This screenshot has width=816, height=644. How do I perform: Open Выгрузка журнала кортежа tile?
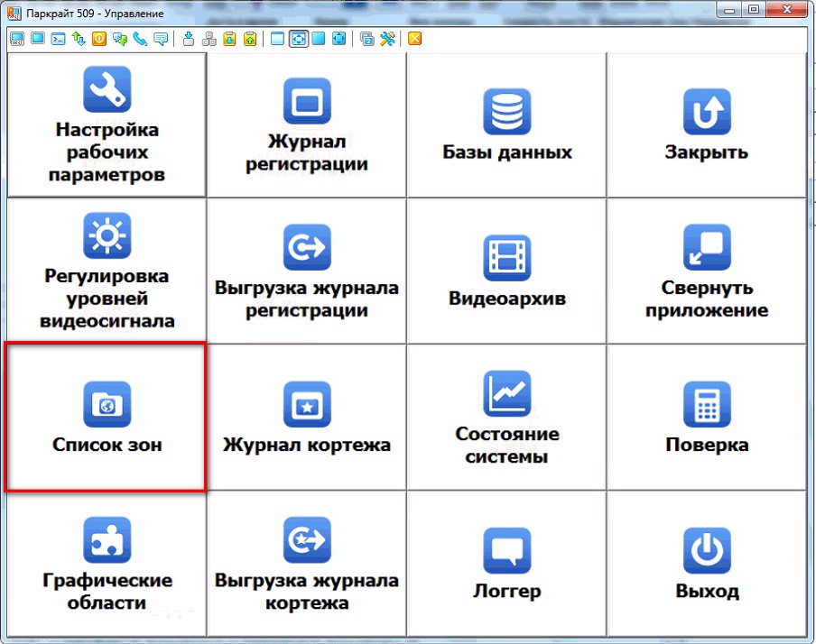(x=307, y=564)
